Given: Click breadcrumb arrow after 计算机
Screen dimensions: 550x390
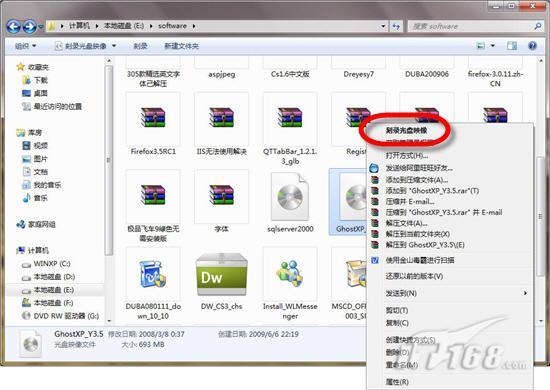Looking at the screenshot, I should (x=96, y=26).
